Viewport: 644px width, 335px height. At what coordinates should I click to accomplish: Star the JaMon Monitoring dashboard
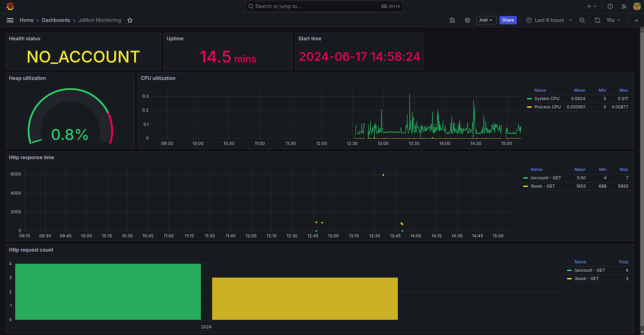pyautogui.click(x=130, y=20)
